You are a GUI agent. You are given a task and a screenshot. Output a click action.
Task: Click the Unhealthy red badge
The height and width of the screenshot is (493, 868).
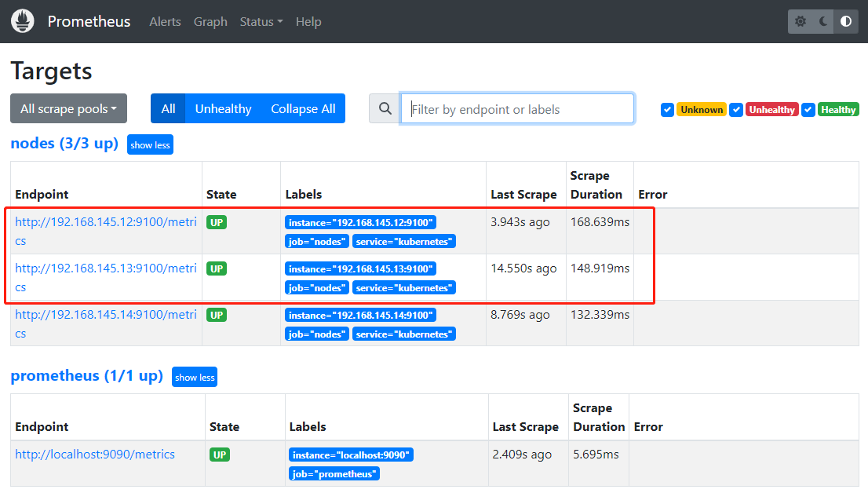click(771, 110)
